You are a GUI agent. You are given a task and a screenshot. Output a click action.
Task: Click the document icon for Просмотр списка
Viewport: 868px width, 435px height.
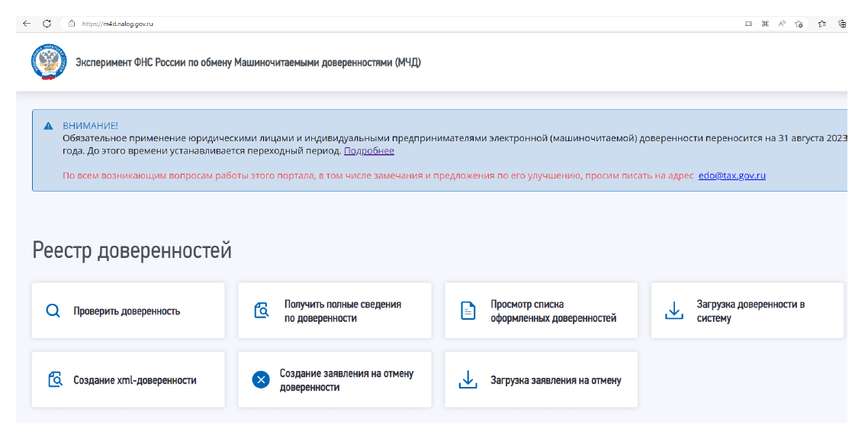[468, 311]
